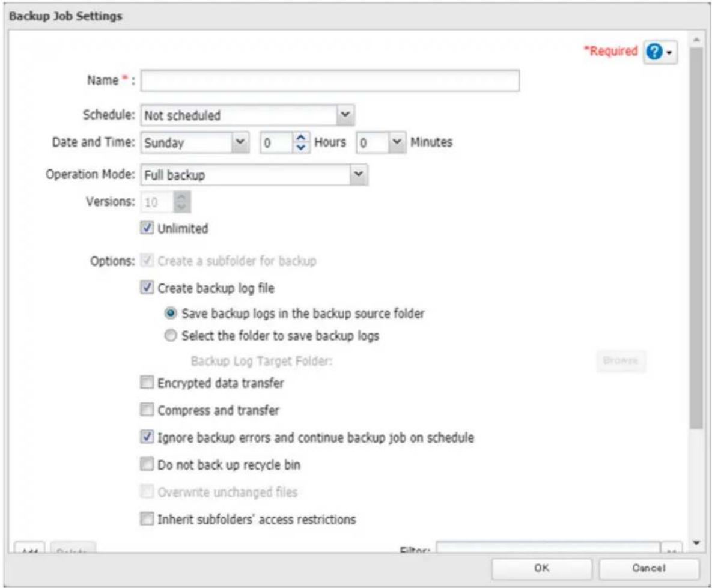Viewport: 712px width, 588px height.
Task: Enable Inherit subfolders' access restrictions checkbox
Action: 147,519
